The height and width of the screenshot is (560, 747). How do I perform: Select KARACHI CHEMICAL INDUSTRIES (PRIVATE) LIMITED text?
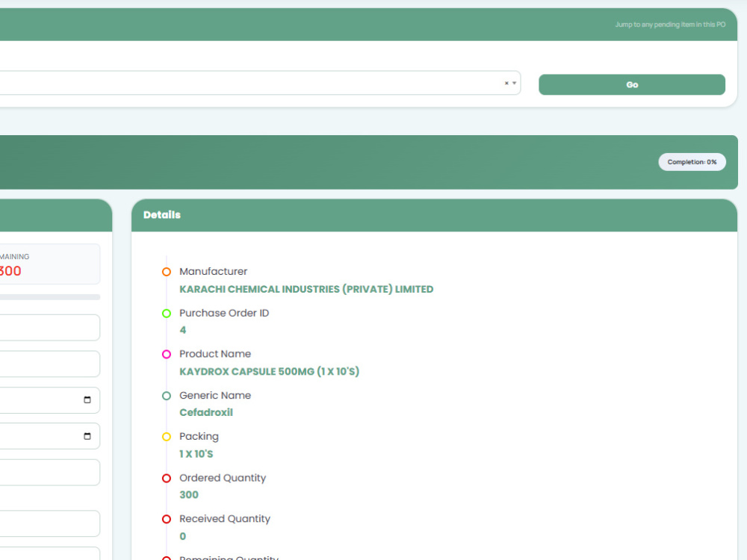click(306, 289)
